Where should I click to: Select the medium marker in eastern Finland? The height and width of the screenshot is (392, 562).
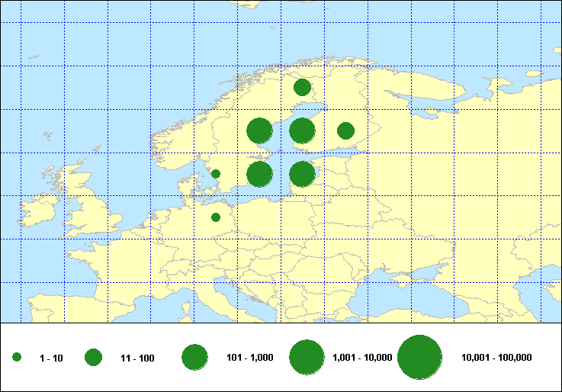point(345,130)
